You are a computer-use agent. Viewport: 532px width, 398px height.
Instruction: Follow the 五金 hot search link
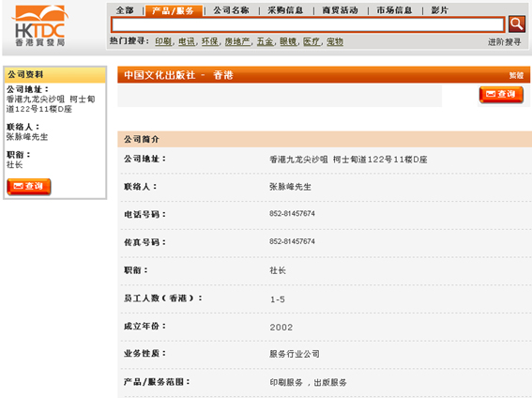[x=265, y=41]
